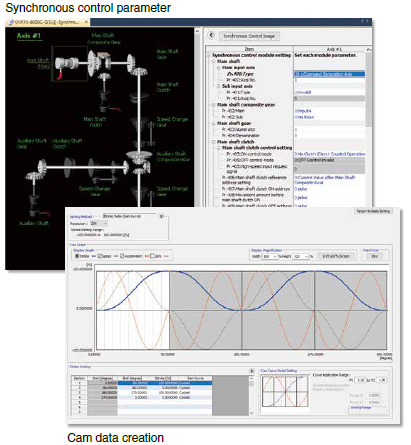The image size is (411, 445).
Task: Toggle the Acceleration graph checkbox
Action: pos(122,256)
